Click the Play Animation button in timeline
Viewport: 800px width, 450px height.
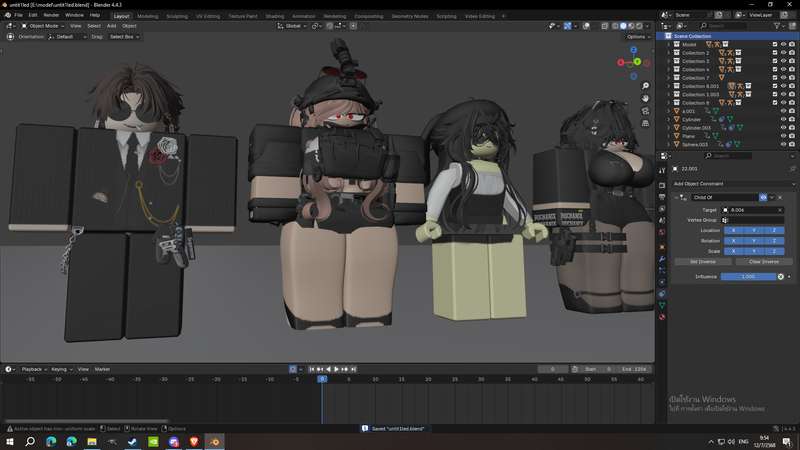point(336,369)
